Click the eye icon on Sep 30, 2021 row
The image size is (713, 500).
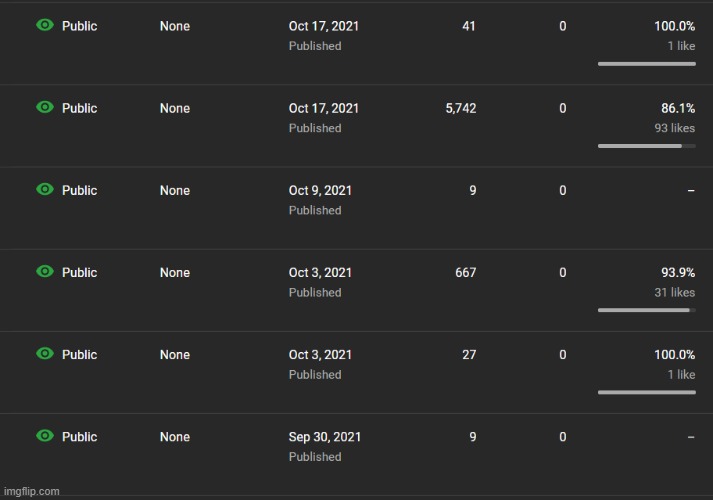point(45,436)
